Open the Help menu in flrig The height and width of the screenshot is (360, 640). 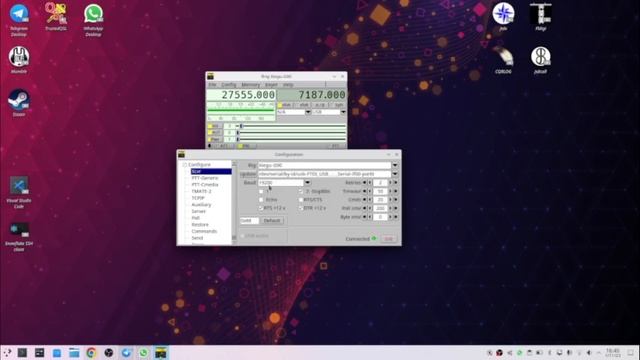pos(288,85)
